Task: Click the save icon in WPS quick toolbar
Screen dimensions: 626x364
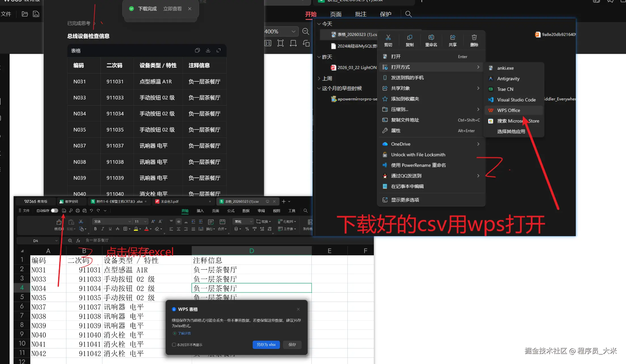Action: click(x=64, y=211)
